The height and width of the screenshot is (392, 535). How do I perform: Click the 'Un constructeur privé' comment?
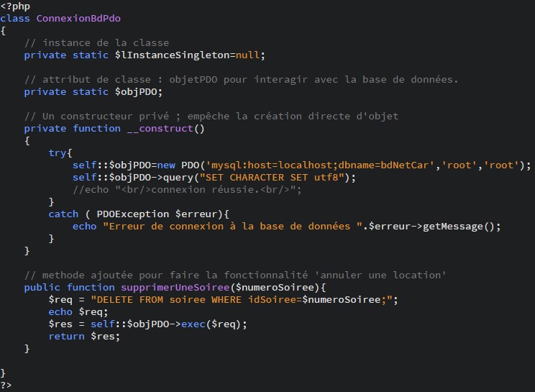(211, 116)
